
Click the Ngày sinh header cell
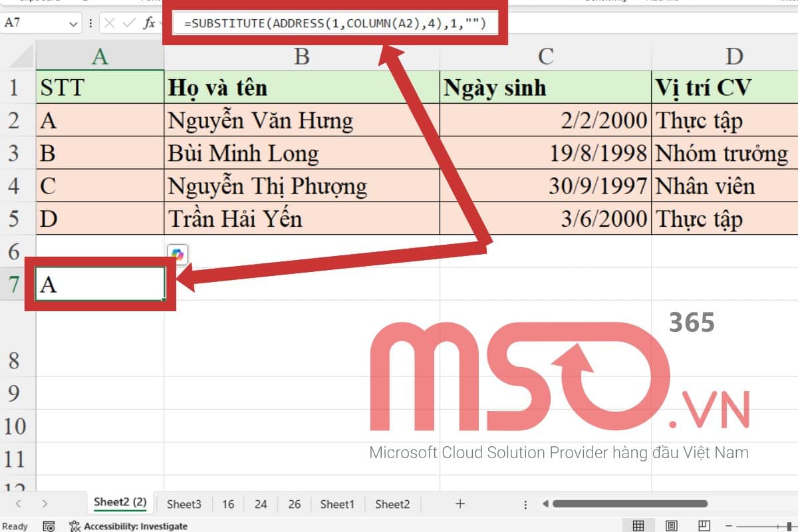click(x=545, y=87)
